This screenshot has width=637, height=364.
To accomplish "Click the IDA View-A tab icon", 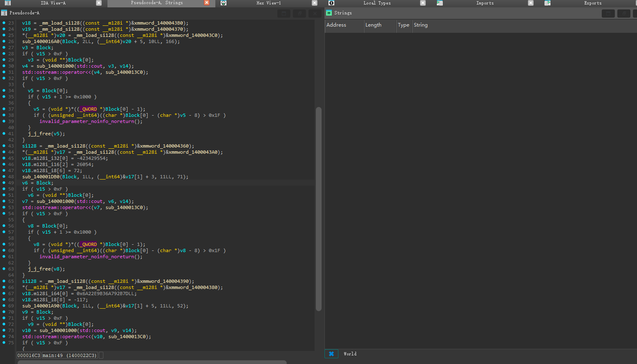I will [7, 3].
